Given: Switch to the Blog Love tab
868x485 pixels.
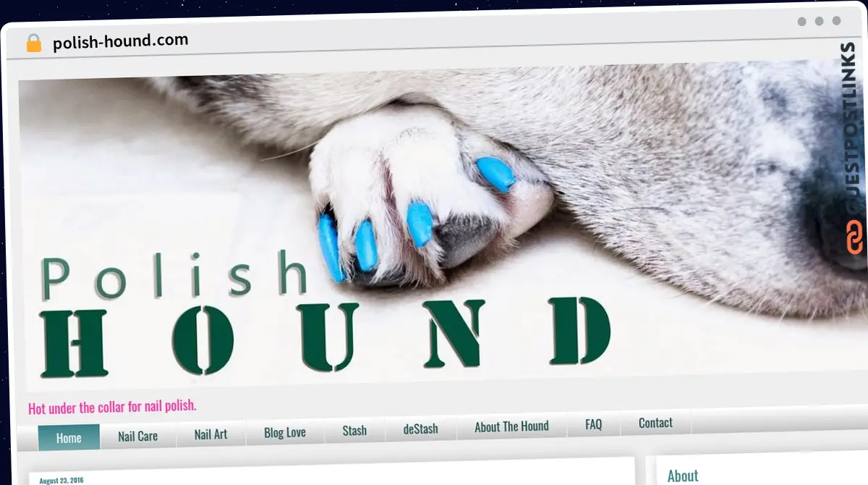Looking at the screenshot, I should tap(284, 432).
